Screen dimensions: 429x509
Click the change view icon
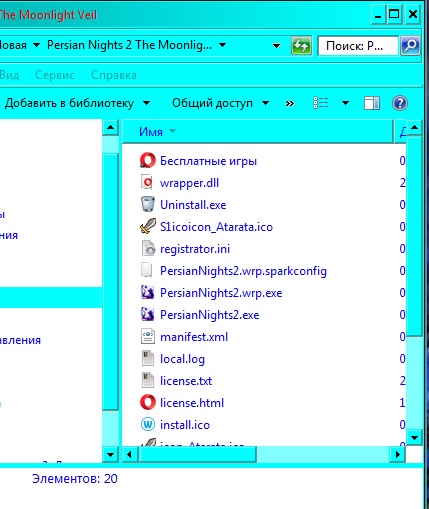[321, 103]
